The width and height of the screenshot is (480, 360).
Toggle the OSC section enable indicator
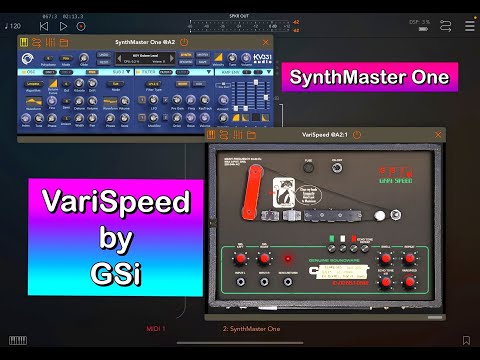click(x=23, y=72)
